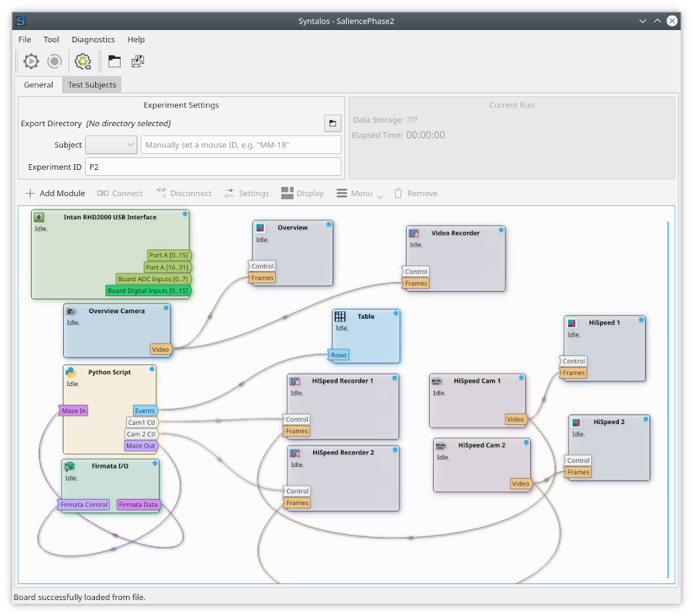Expand the Menu dropdown in the module toolbar
Image resolution: width=693 pixels, height=616 pixels.
pyautogui.click(x=360, y=193)
